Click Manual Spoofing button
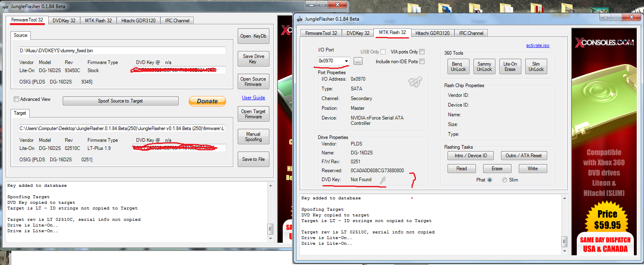This screenshot has width=644, height=265. 253,137
